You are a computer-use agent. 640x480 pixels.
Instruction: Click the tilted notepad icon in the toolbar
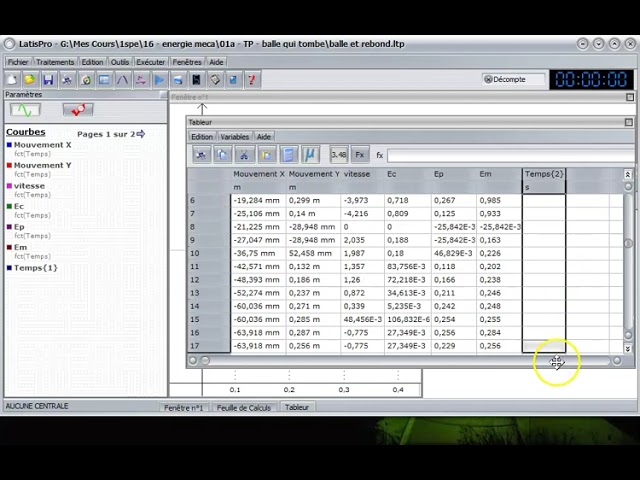tap(215, 80)
